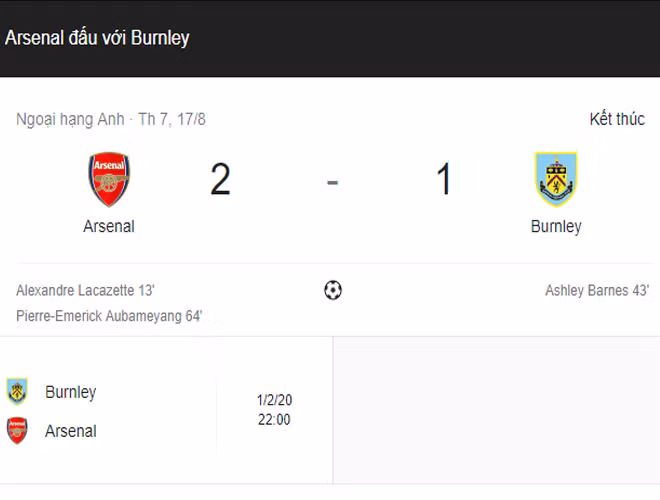Image resolution: width=660 pixels, height=500 pixels.
Task: Click Arsenal's score of 2
Action: pos(220,180)
